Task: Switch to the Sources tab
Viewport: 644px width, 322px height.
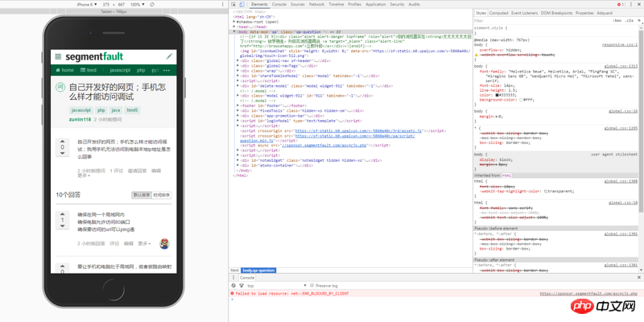Action: click(x=298, y=4)
